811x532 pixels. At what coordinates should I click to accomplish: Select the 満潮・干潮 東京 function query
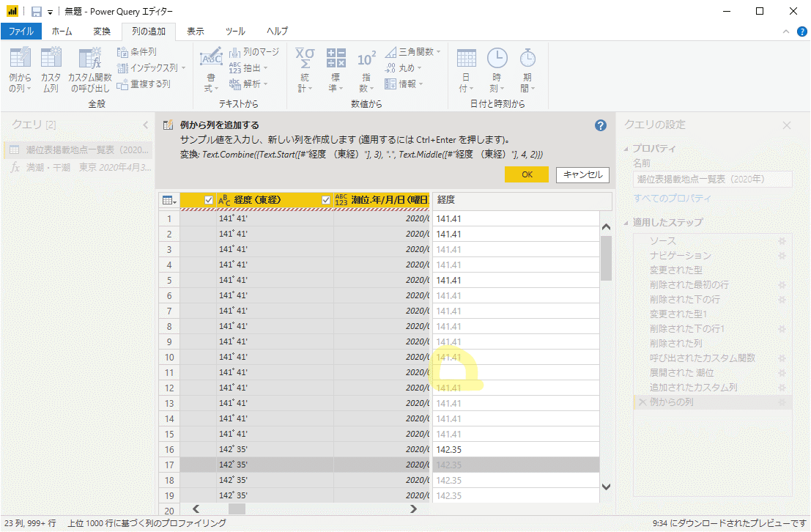coord(78,167)
